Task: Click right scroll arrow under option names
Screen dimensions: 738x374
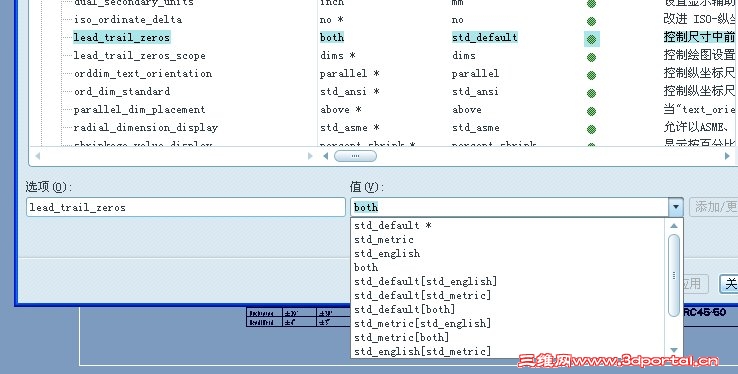Action: [x=310, y=156]
